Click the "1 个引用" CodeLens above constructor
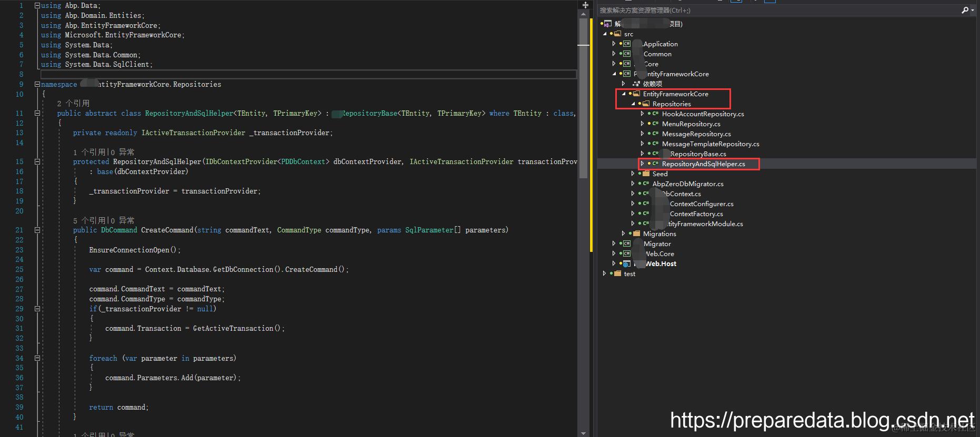This screenshot has width=980, height=437. pos(89,152)
